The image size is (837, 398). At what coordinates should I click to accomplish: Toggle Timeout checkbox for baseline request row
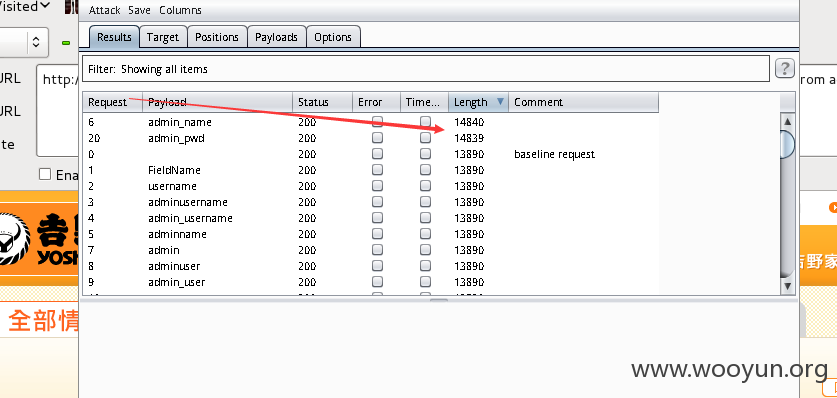[x=425, y=154]
